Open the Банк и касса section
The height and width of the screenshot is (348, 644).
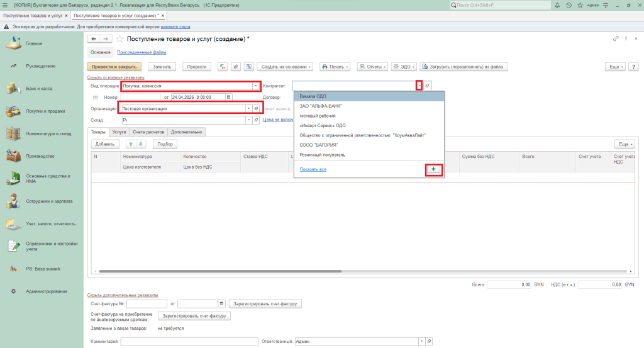39,89
